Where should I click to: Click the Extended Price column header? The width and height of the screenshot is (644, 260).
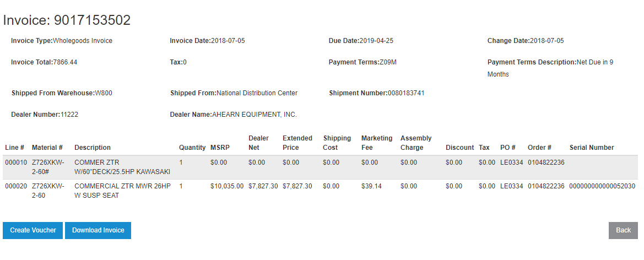click(x=297, y=143)
